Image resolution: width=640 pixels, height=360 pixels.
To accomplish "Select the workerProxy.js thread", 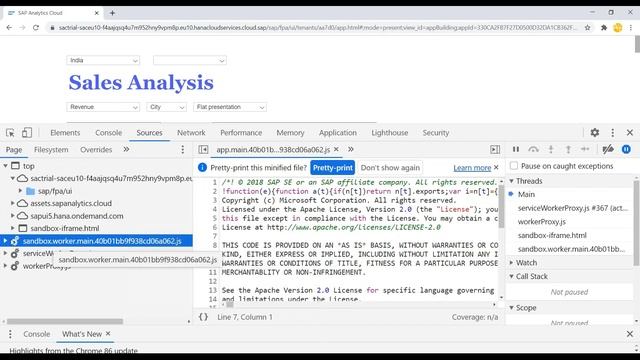I will point(542,222).
